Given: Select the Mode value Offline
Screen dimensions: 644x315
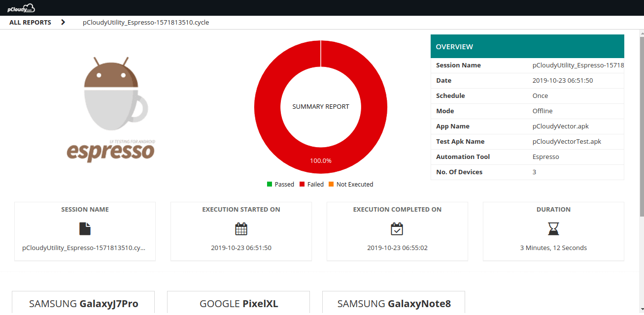Looking at the screenshot, I should tap(542, 111).
